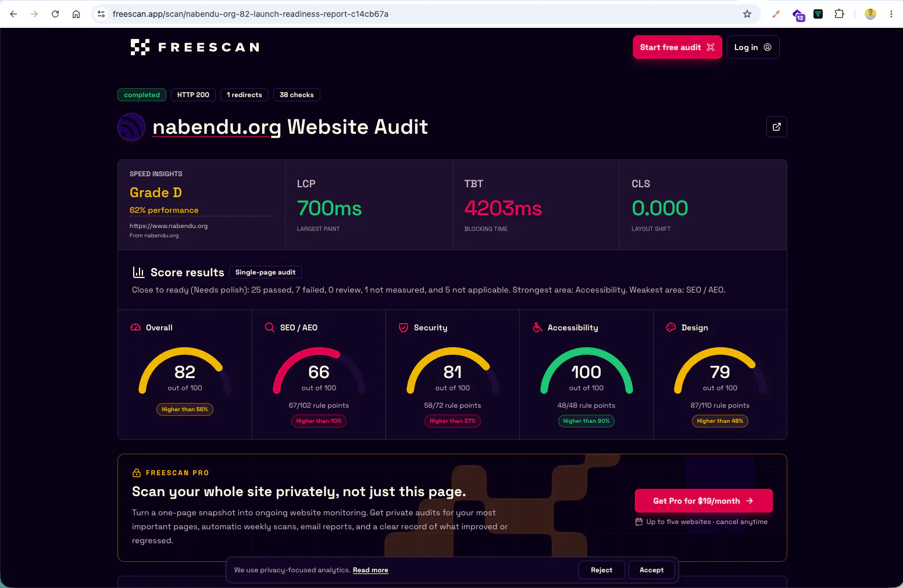This screenshot has width=903, height=588.
Task: Open Chrome three-dot menu
Action: click(891, 14)
